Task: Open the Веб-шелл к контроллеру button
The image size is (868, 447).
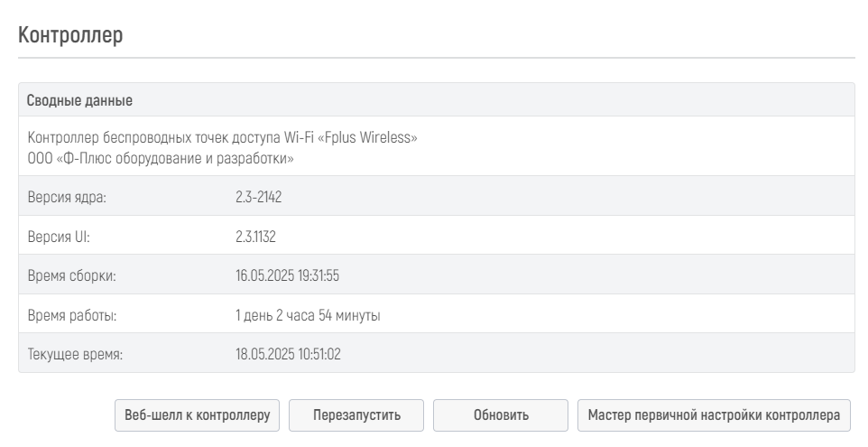Action: [197, 415]
